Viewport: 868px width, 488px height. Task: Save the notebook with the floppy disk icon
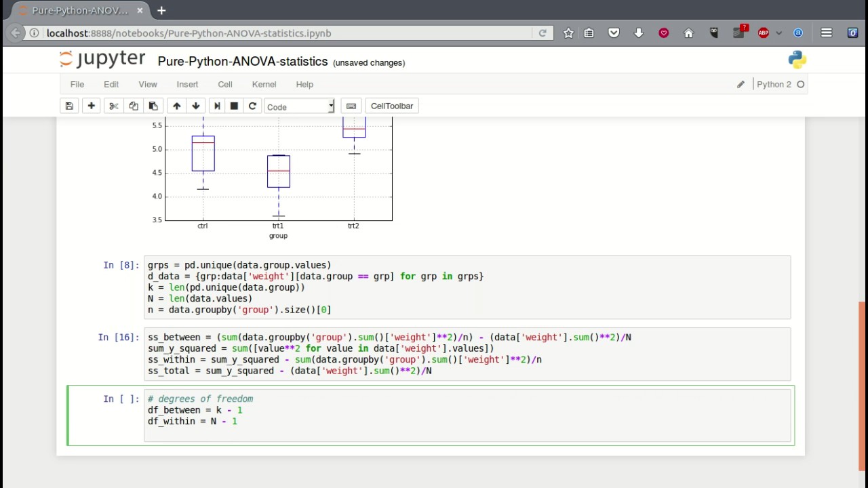[69, 106]
